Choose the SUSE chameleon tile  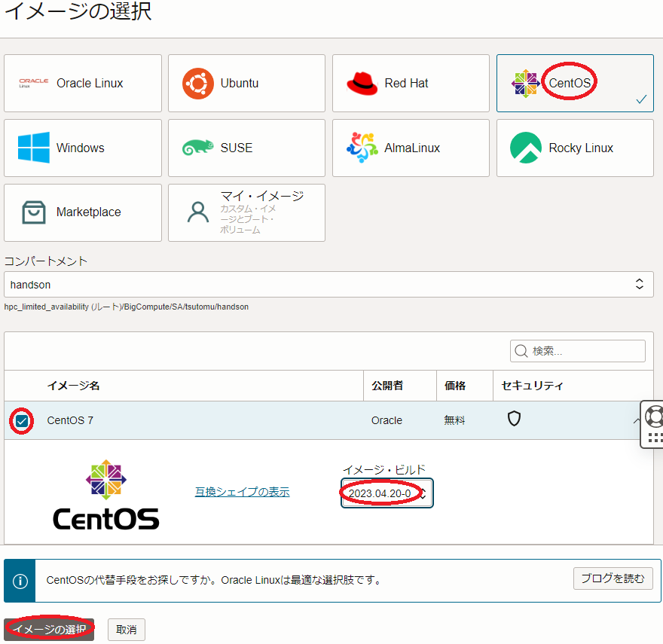(x=246, y=148)
